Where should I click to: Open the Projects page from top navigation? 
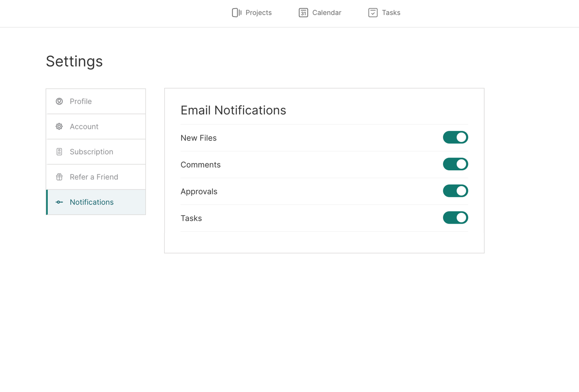[259, 13]
